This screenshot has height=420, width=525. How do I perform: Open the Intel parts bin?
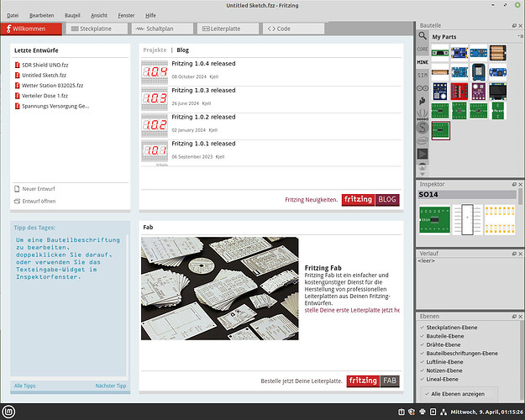(423, 140)
